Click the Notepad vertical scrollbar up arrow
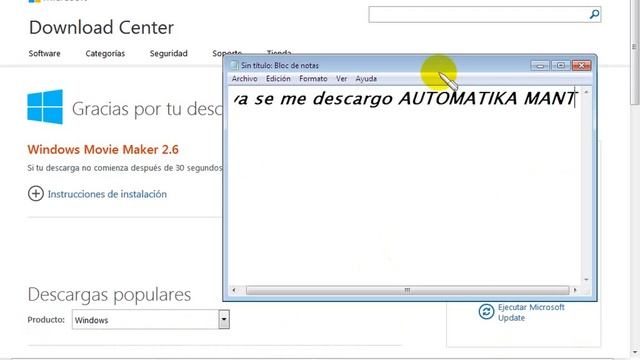This screenshot has height=360, width=640. coord(586,92)
